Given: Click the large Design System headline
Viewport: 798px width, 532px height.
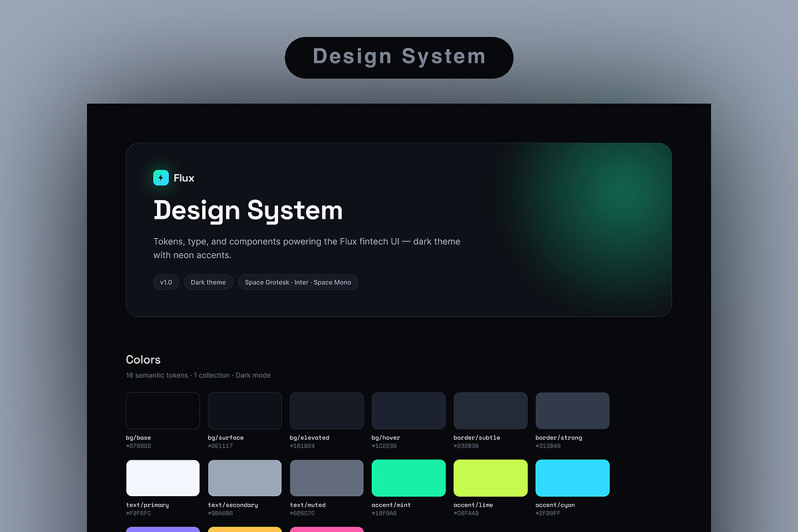Looking at the screenshot, I should click(x=248, y=211).
